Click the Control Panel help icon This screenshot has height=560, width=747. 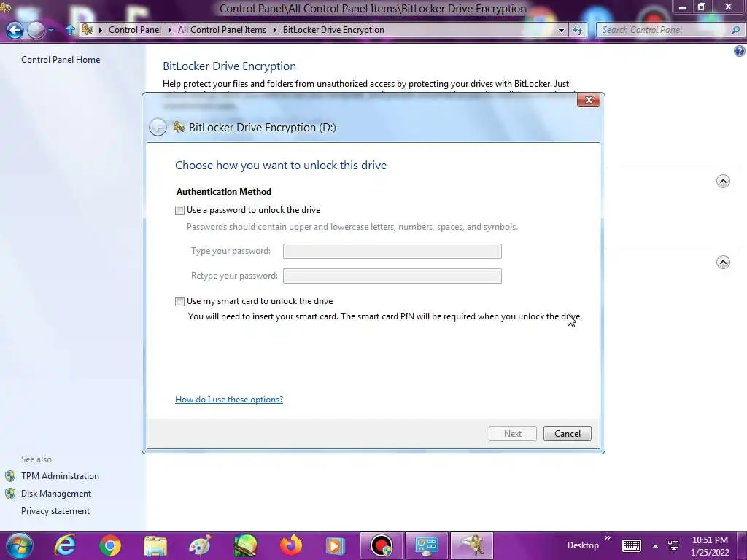click(740, 51)
